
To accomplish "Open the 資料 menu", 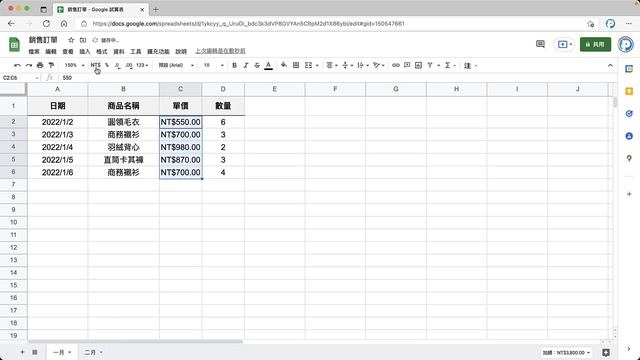I will [x=119, y=51].
